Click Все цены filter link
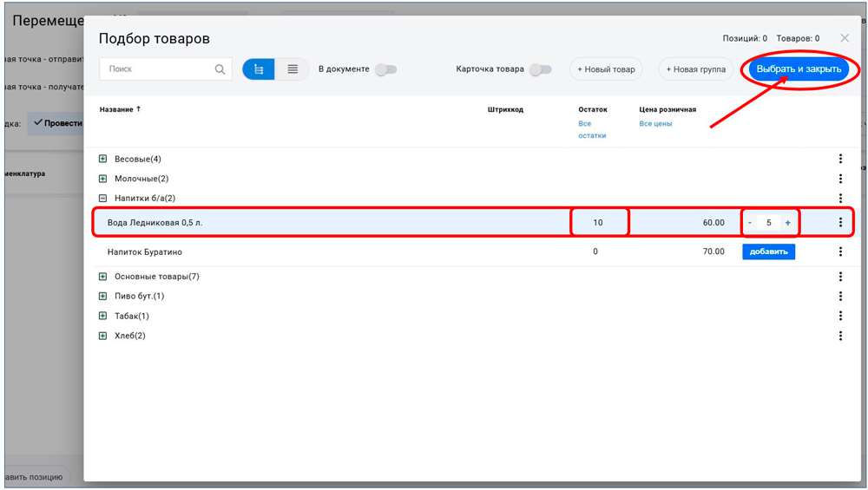Image resolution: width=868 pixels, height=490 pixels. pyautogui.click(x=655, y=124)
